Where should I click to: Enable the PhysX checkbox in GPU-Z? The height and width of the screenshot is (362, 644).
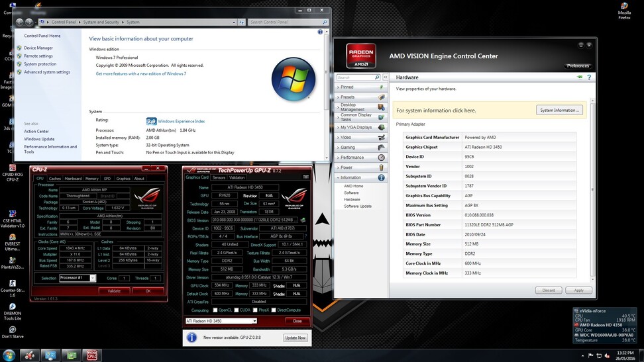tap(255, 310)
